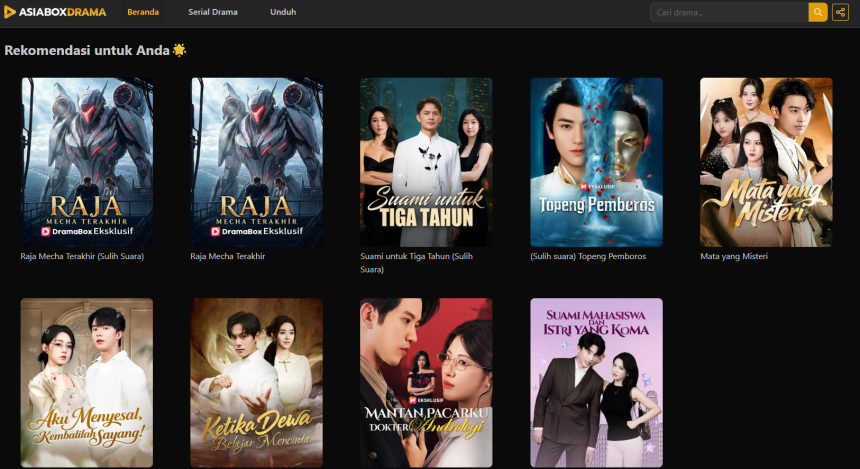The image size is (860, 469).
Task: Open the Unduh nav tab
Action: (283, 12)
